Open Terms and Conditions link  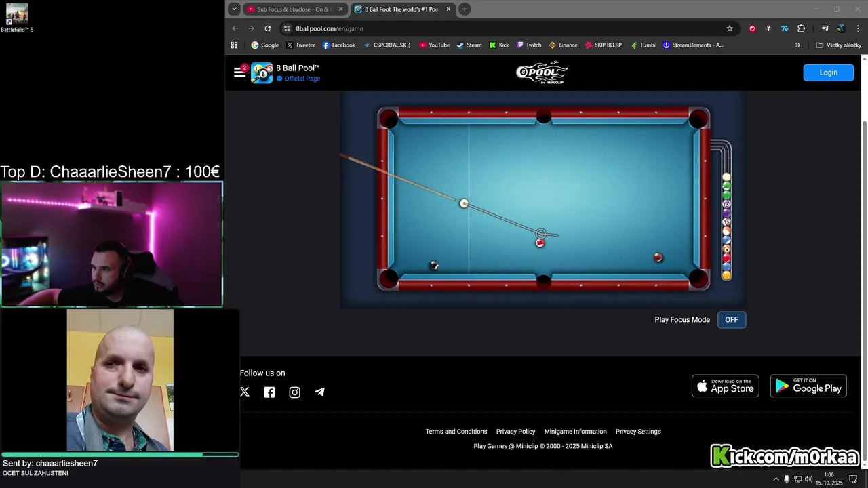coord(456,432)
